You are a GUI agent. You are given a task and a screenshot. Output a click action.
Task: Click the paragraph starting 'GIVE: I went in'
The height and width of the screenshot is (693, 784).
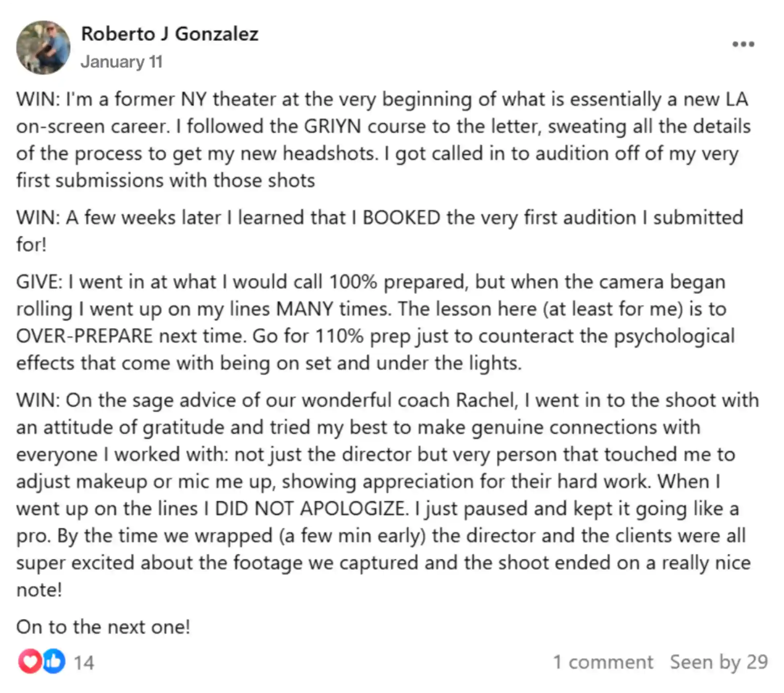[x=376, y=322]
